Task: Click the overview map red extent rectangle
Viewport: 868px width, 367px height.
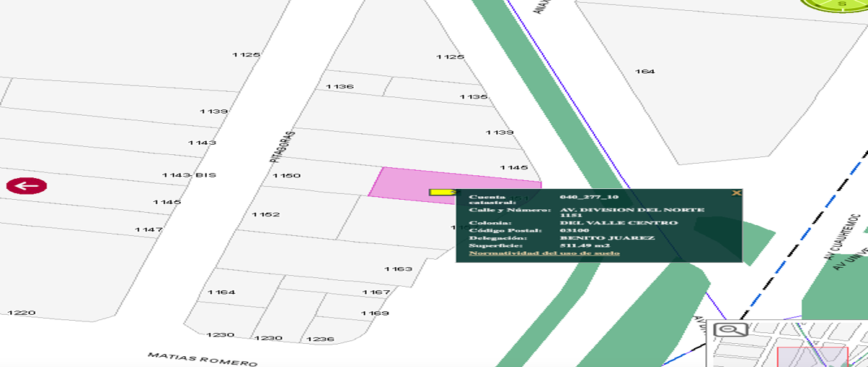Action: coord(812,357)
